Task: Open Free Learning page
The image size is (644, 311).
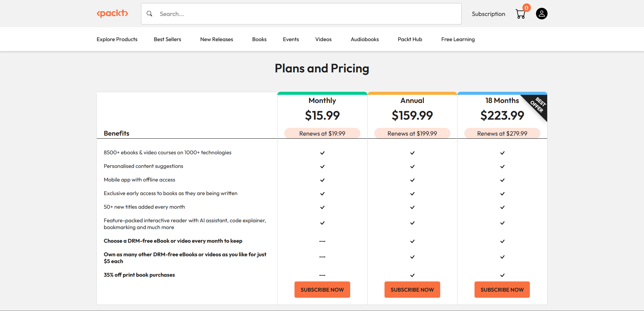Action: tap(458, 39)
